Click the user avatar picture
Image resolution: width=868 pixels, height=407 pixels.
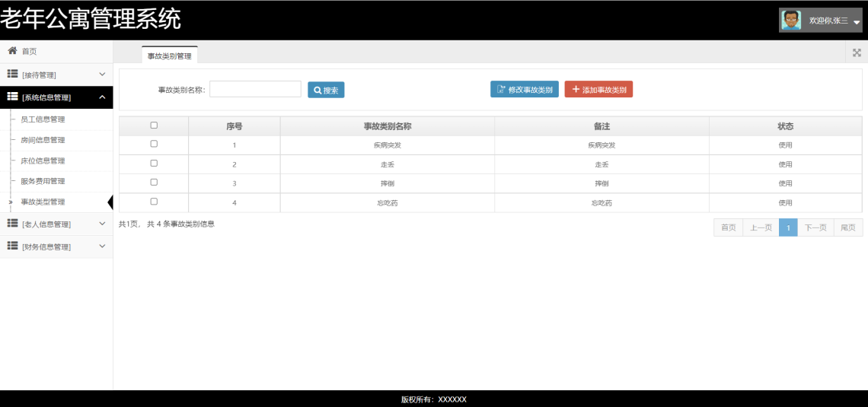(791, 21)
